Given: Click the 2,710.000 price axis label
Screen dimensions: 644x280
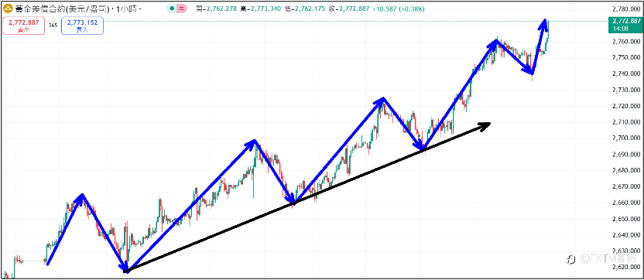Looking at the screenshot, I should 625,122.
